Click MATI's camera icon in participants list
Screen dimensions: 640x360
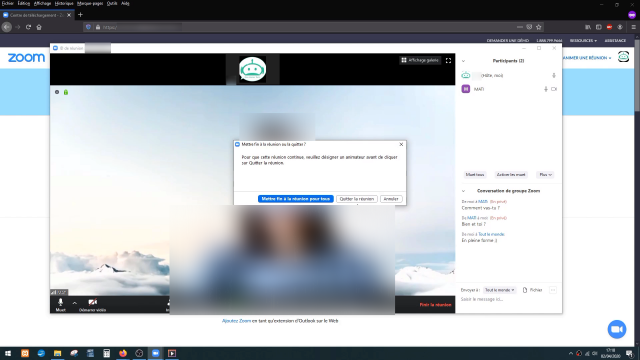pos(554,89)
